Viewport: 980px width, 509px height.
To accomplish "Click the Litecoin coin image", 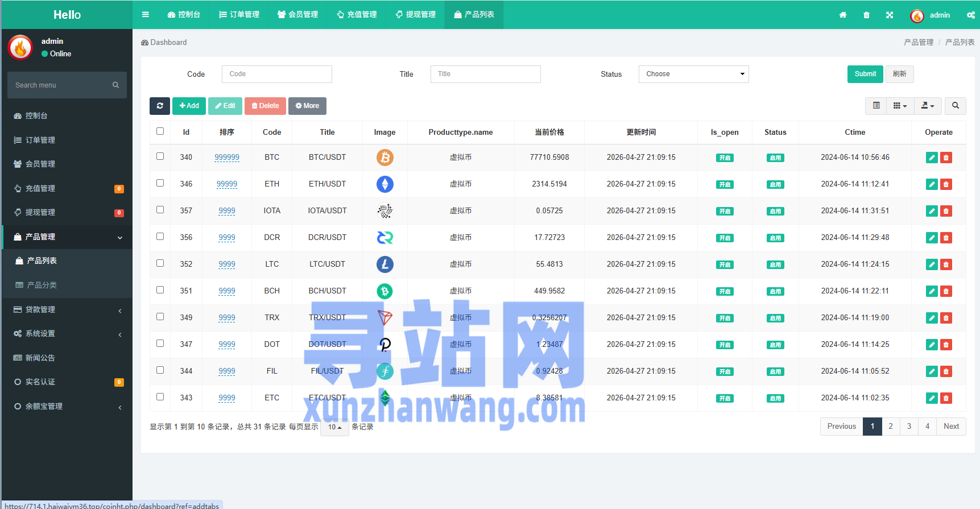I will click(x=385, y=264).
